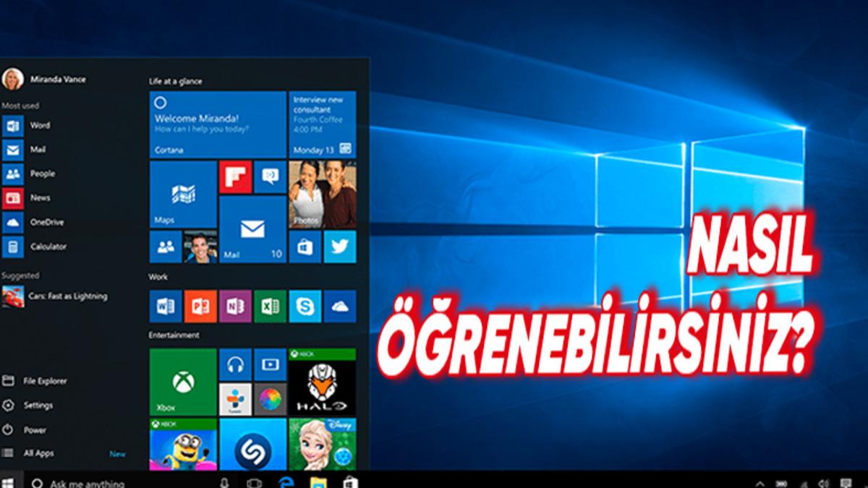
Task: Open the Store shopping bag tile
Action: (305, 247)
